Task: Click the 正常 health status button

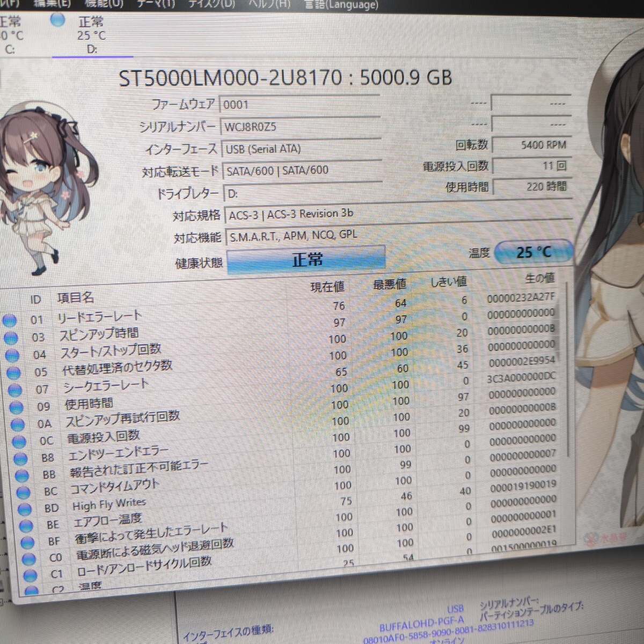Action: tap(306, 260)
